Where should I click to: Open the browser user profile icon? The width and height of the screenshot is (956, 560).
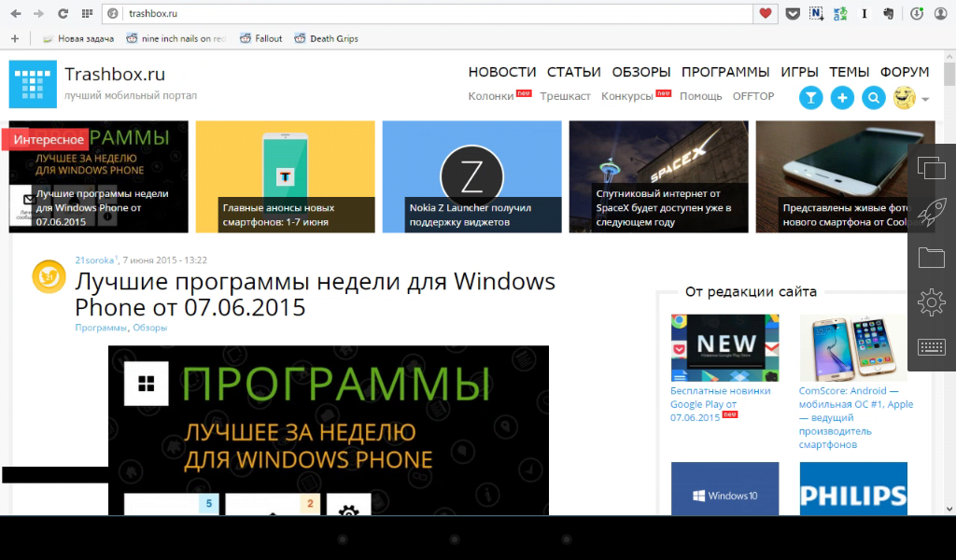pyautogui.click(x=941, y=13)
